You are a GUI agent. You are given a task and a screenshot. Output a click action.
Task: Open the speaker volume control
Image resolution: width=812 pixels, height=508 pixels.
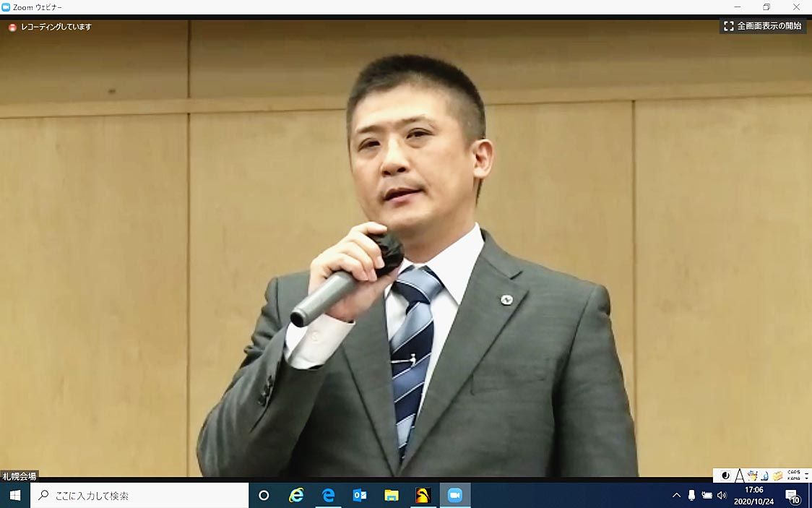721,496
